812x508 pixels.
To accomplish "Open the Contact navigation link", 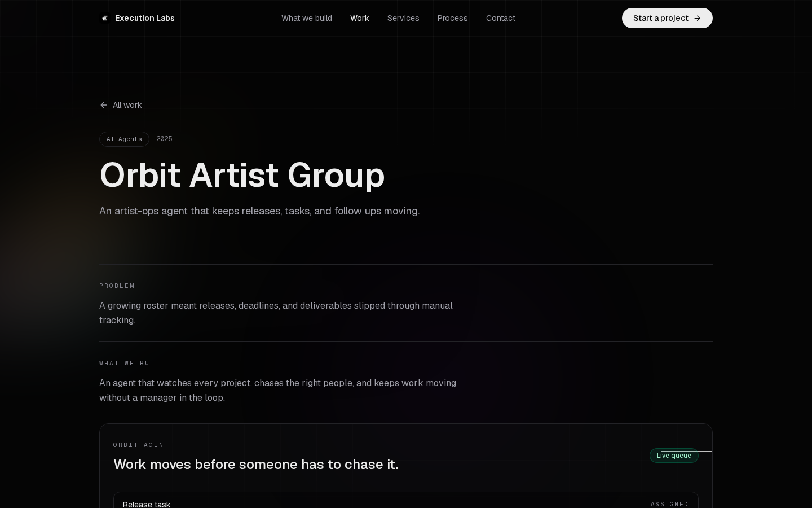I will click(x=501, y=18).
